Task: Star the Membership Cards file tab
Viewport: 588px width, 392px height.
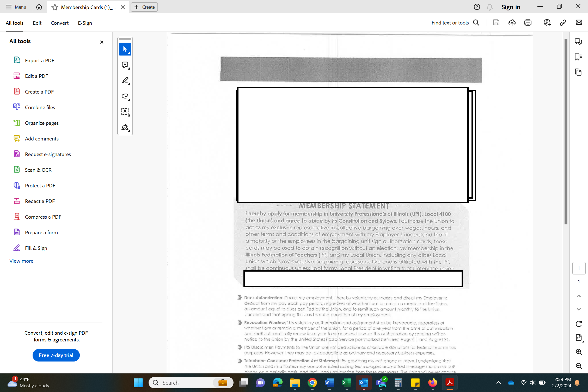Action: pyautogui.click(x=55, y=7)
